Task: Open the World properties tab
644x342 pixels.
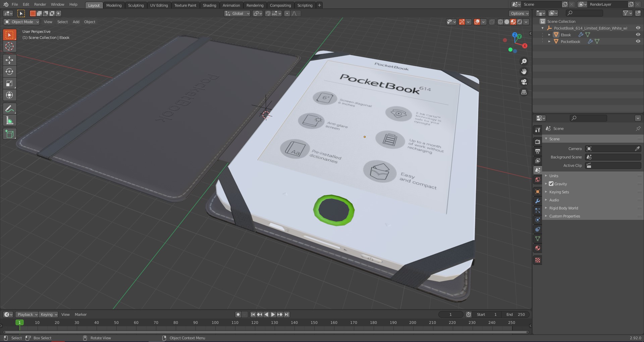Action: (x=538, y=179)
